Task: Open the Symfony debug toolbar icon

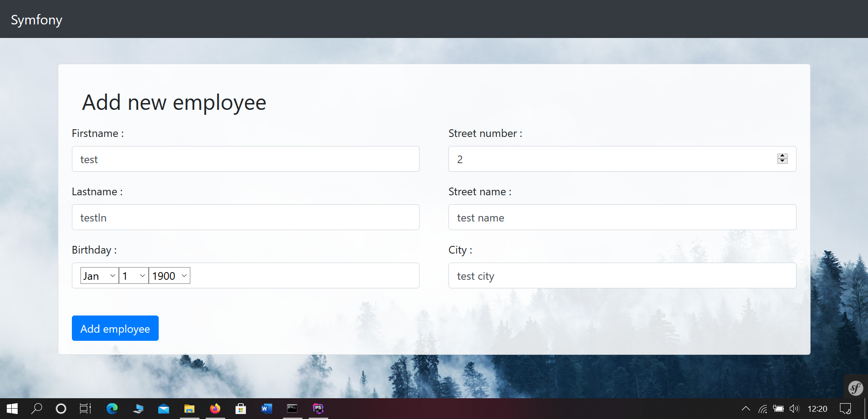Action: (855, 388)
